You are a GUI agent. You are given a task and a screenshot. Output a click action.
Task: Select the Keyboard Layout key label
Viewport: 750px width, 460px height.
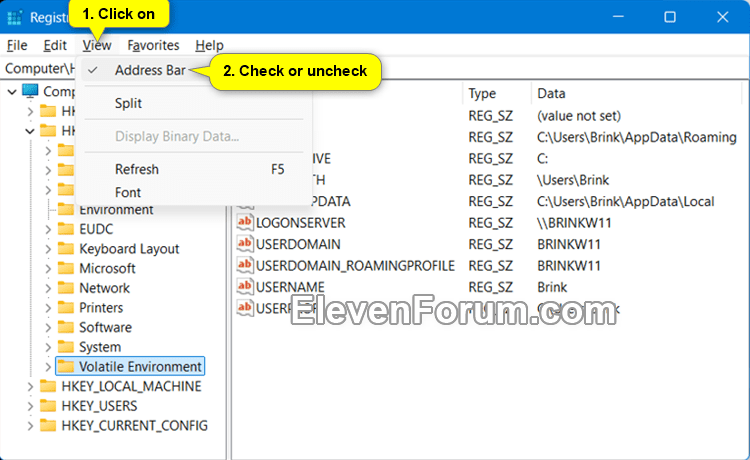(x=129, y=249)
